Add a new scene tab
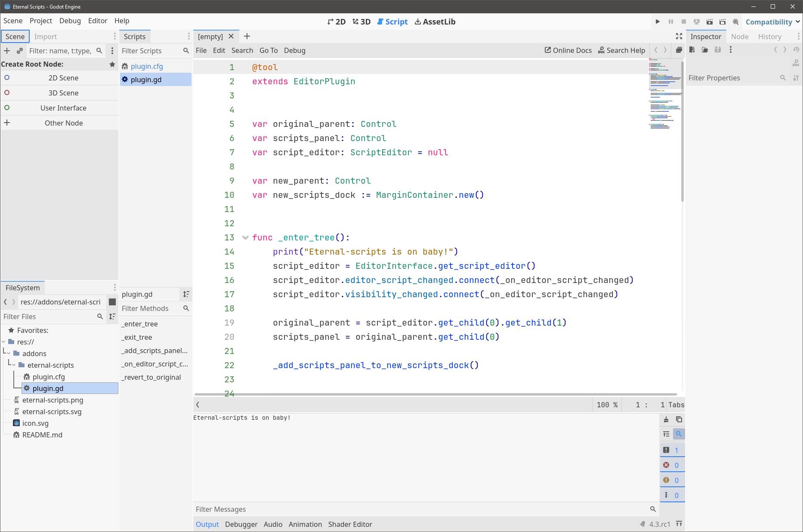Image resolution: width=803 pixels, height=532 pixels. coord(247,37)
